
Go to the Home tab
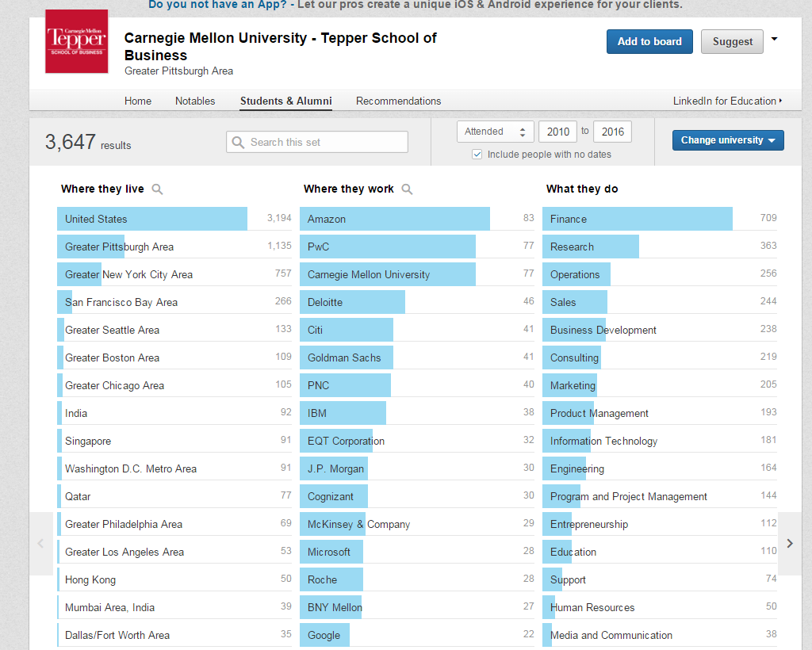(x=138, y=101)
